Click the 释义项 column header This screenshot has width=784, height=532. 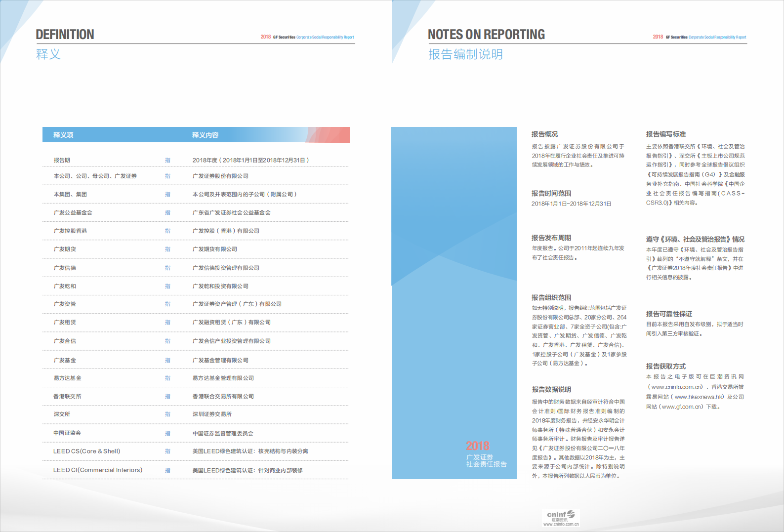click(x=63, y=135)
